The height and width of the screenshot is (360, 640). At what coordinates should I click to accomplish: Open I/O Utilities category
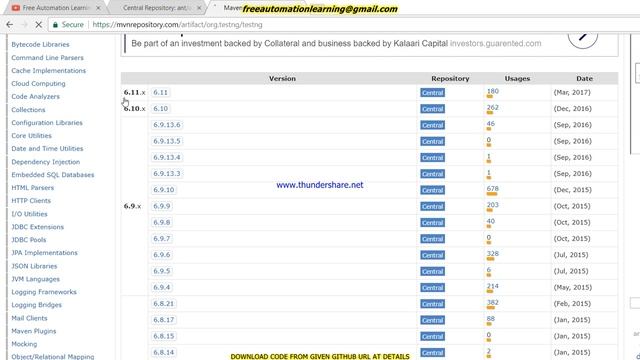(x=29, y=214)
